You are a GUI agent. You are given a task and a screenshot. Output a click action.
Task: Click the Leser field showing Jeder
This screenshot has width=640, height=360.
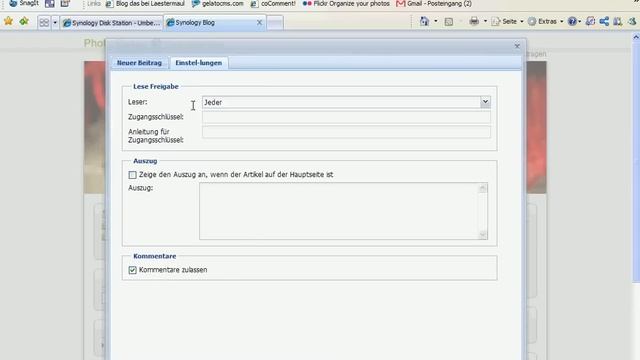tap(341, 102)
